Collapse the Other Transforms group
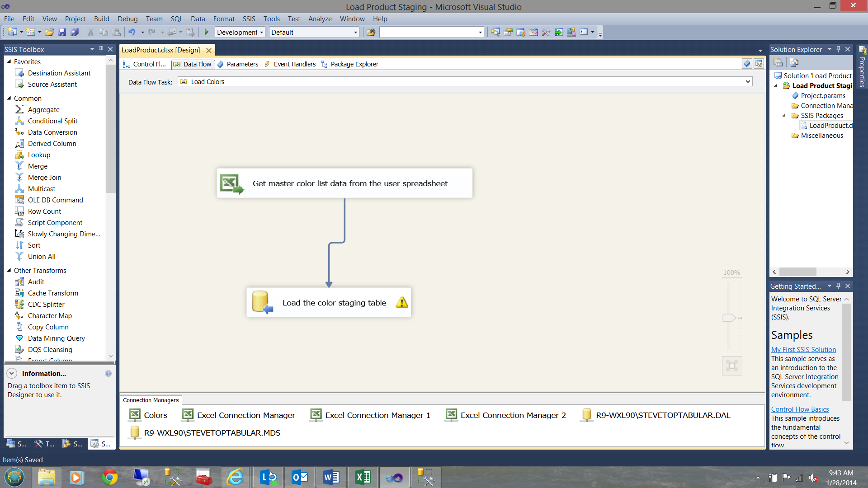868x488 pixels. [9, 270]
